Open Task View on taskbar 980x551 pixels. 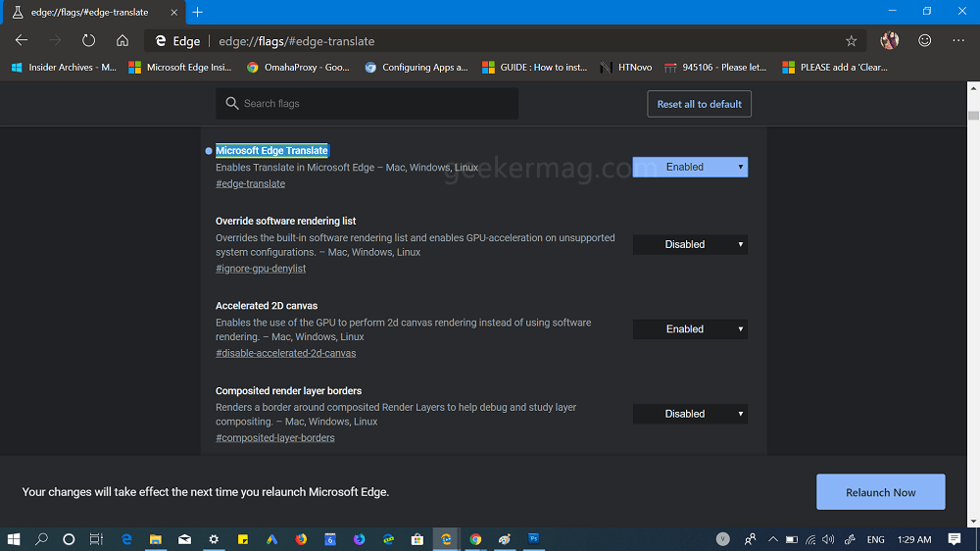pyautogui.click(x=96, y=539)
